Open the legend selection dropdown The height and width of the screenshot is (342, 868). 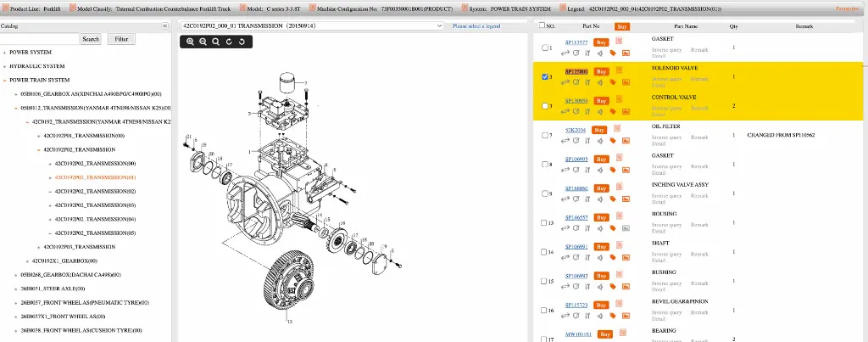point(312,26)
